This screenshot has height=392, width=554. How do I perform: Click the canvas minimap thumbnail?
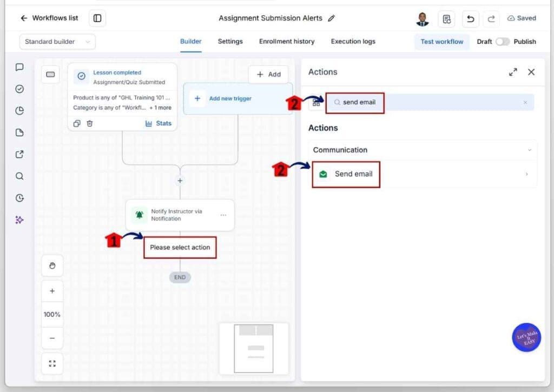pos(254,349)
